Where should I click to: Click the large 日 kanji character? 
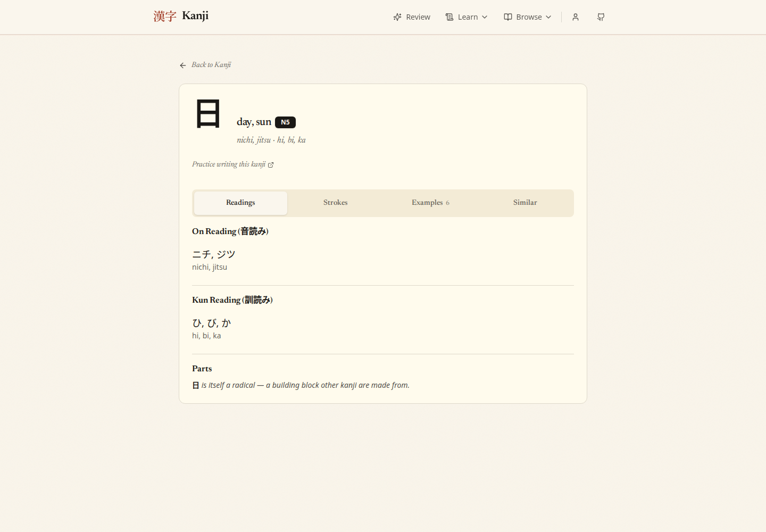(208, 113)
